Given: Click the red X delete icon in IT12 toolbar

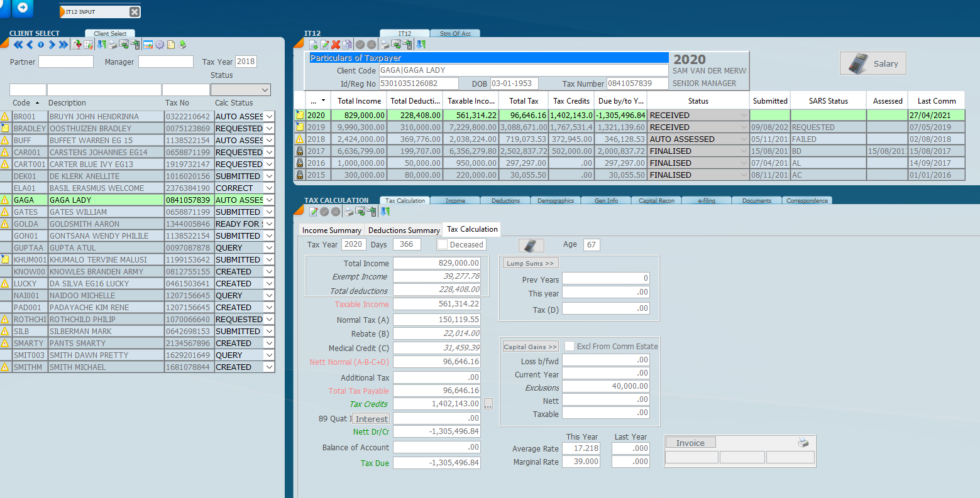Looking at the screenshot, I should pos(336,45).
